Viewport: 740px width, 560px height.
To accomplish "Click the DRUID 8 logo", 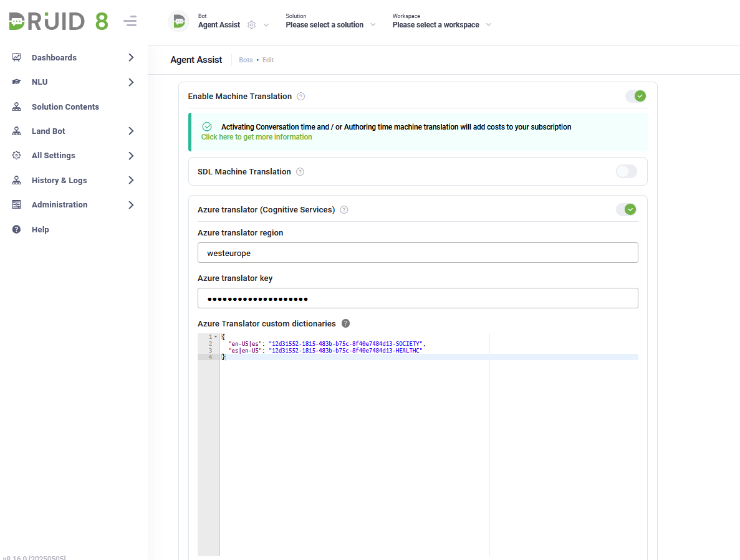I will 59,21.
